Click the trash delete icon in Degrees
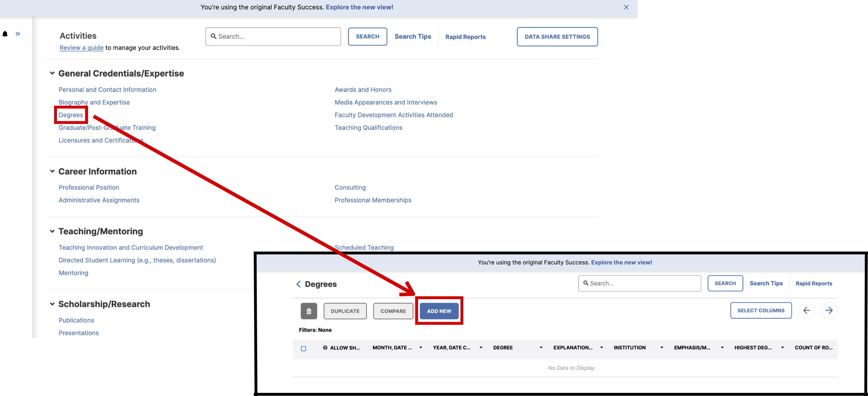The width and height of the screenshot is (868, 396). pyautogui.click(x=309, y=311)
